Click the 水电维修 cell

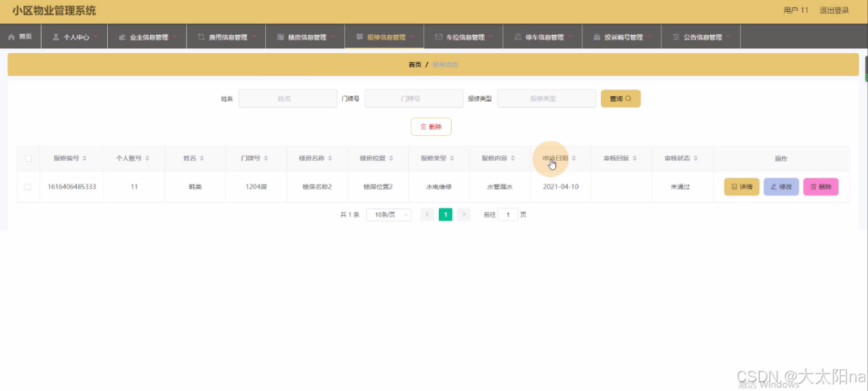439,187
